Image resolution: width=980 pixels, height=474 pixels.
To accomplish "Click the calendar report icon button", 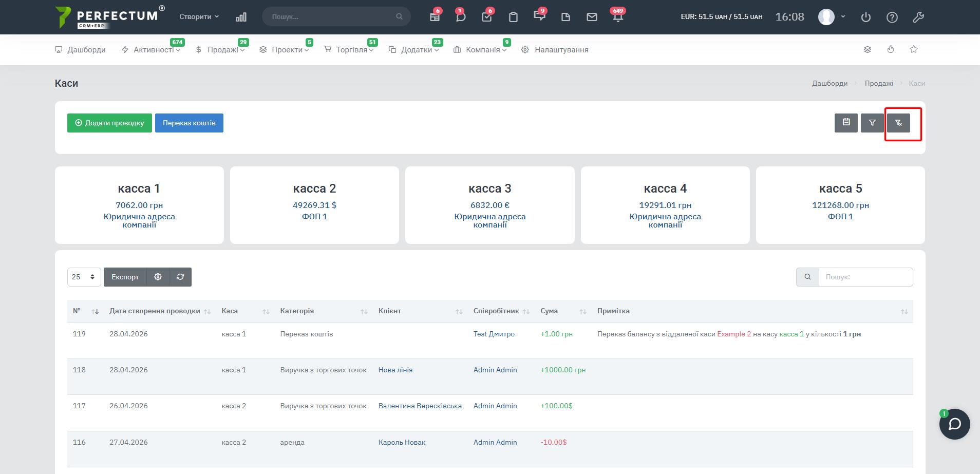I will [x=846, y=123].
